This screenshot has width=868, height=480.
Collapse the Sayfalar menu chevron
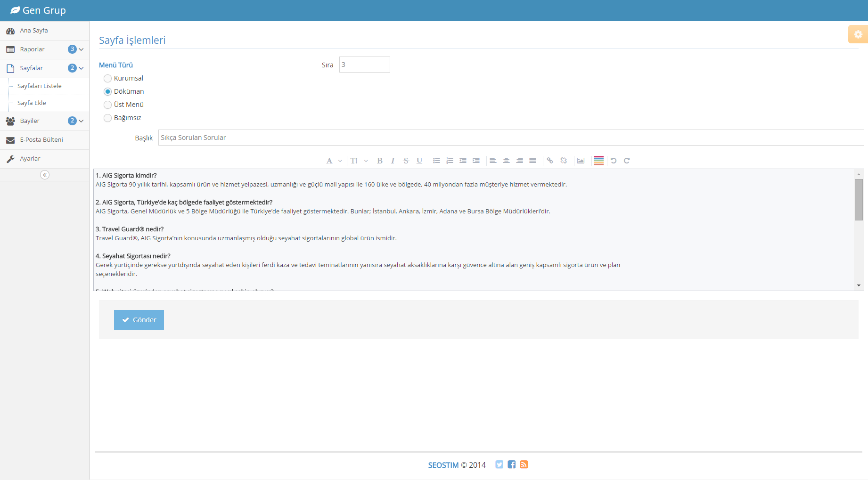[x=81, y=68]
